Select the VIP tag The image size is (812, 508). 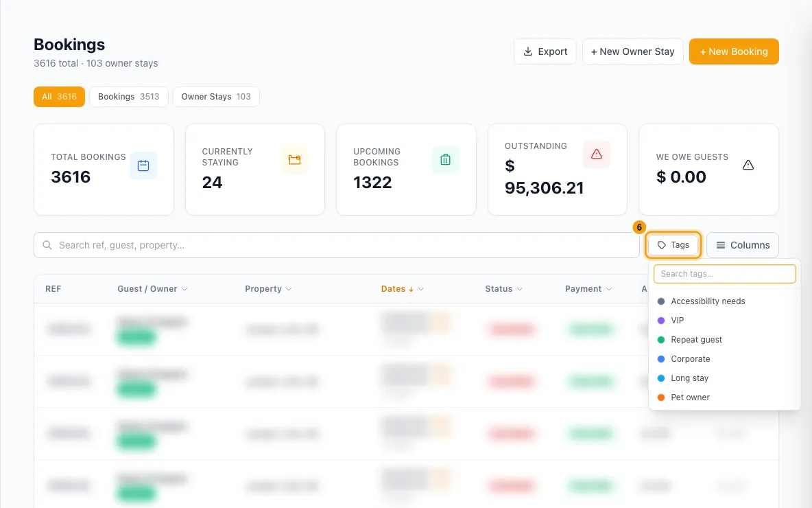coord(724,321)
